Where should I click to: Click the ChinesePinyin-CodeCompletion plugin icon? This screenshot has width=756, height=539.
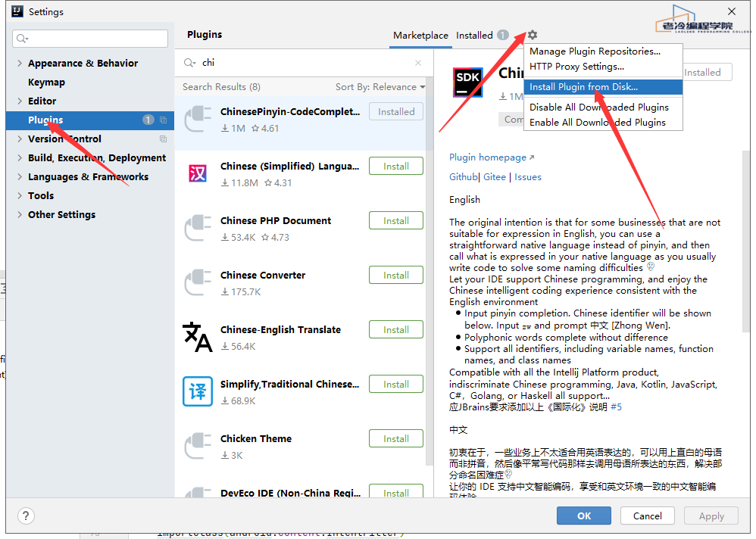click(x=198, y=119)
